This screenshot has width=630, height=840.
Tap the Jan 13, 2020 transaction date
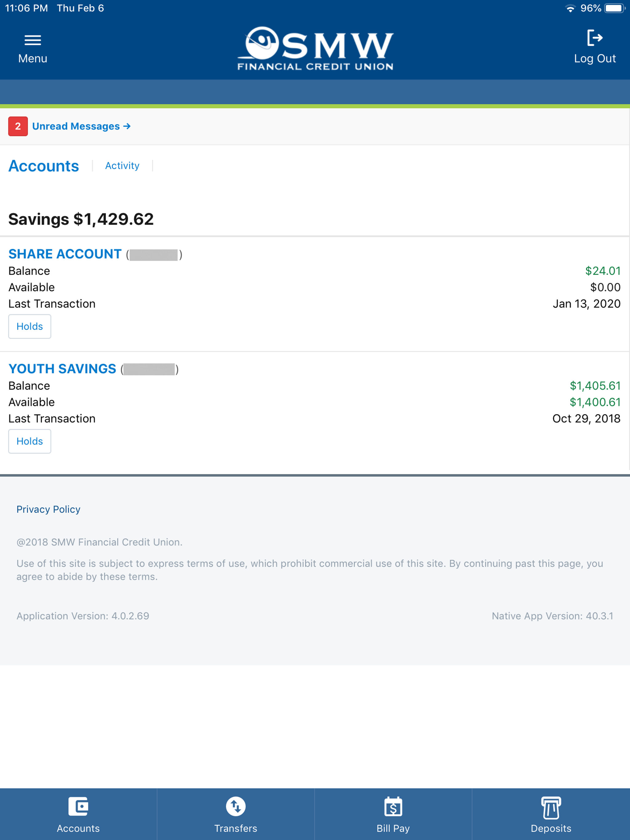(587, 304)
